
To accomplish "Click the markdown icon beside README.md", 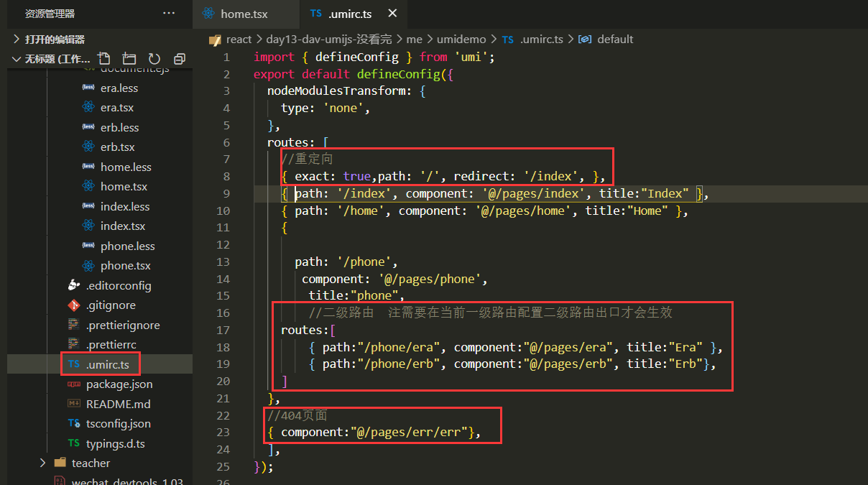I will [73, 404].
